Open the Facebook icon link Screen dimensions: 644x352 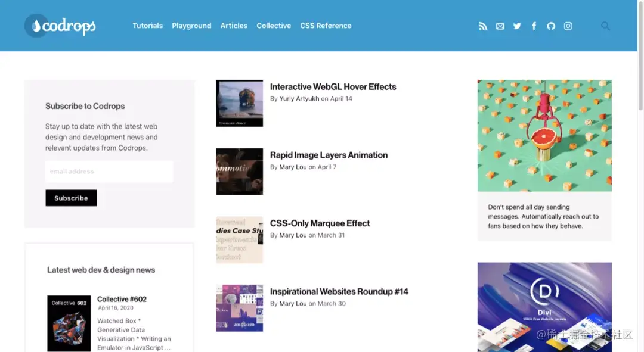tap(534, 26)
